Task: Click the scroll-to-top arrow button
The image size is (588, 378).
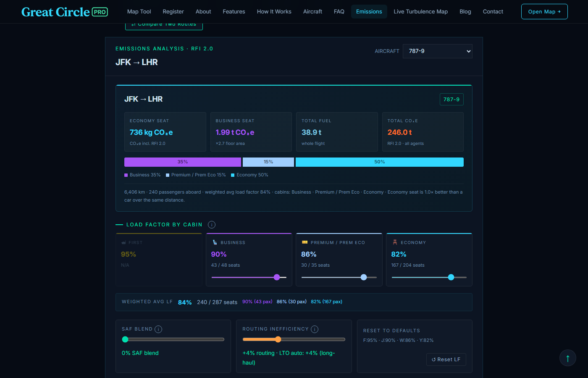Action: (x=568, y=358)
